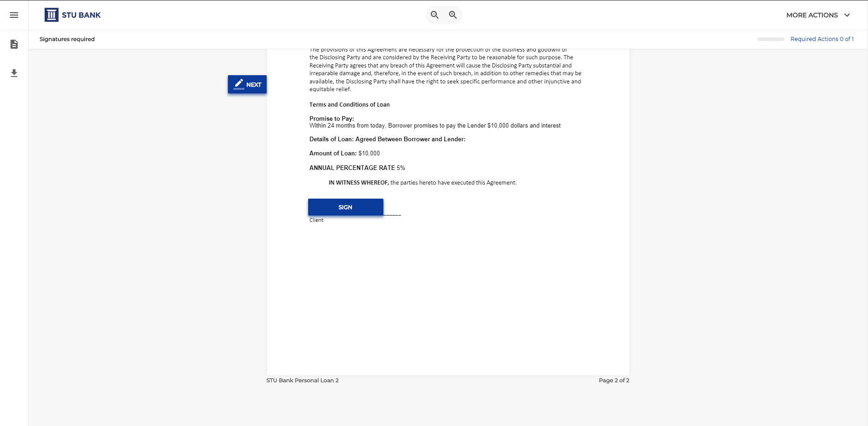This screenshot has width=868, height=426.
Task: Click "ANNUAL PERCENTAGE RATE 5%" line
Action: click(357, 168)
